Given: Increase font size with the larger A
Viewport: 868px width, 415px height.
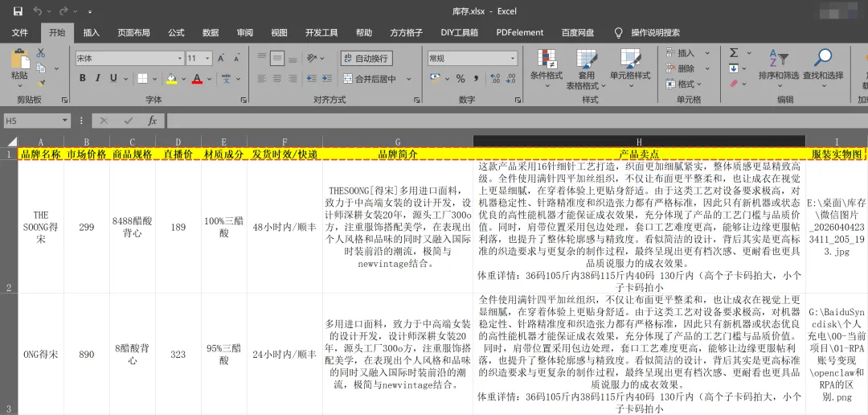Looking at the screenshot, I should coord(222,58).
